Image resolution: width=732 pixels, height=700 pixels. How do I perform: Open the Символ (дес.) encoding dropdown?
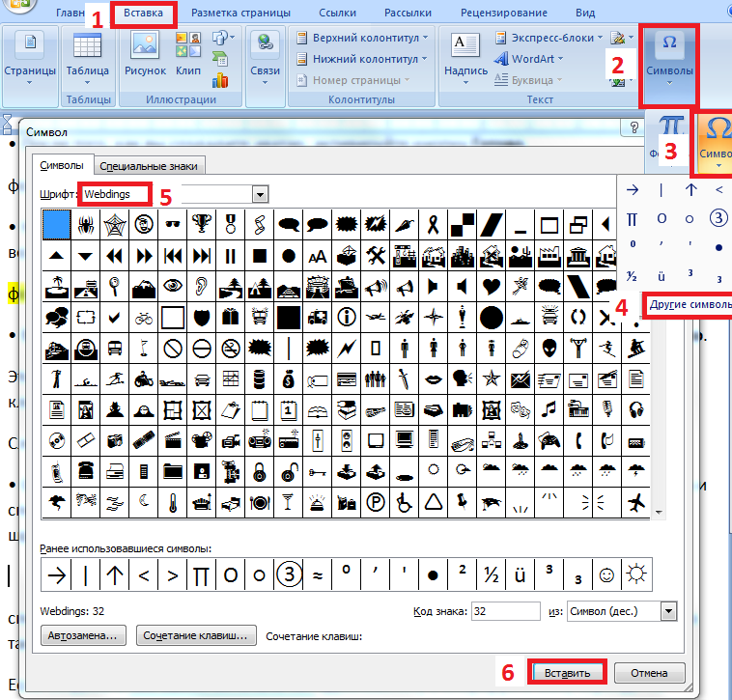[669, 611]
